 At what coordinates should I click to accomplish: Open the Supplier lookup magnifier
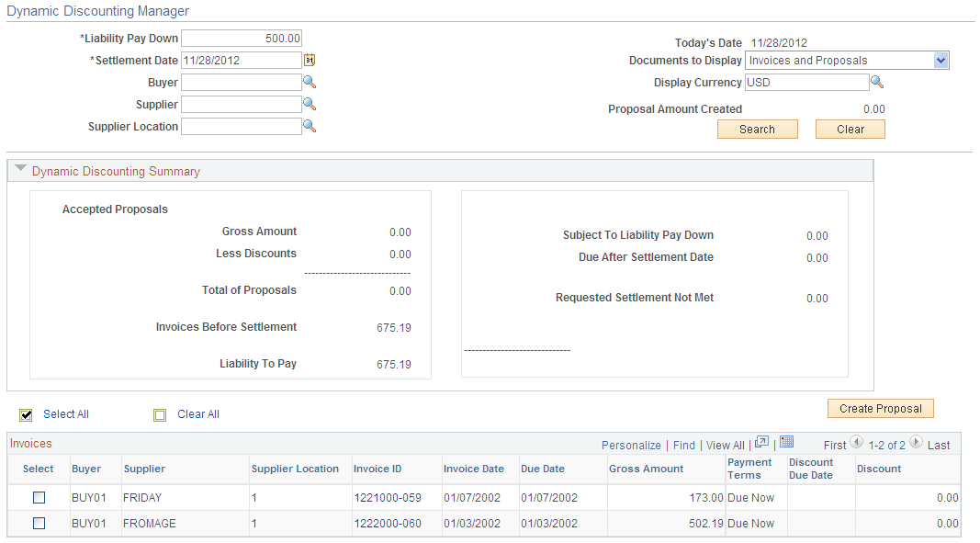coord(310,104)
